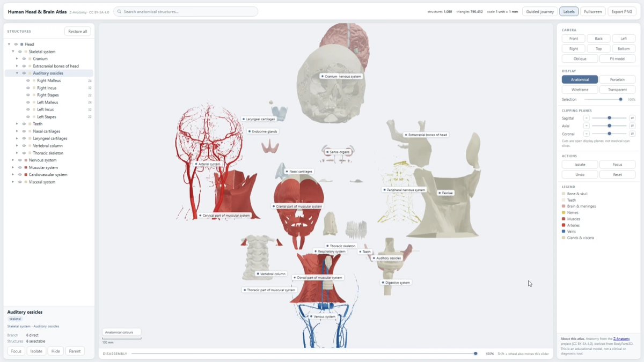Collapse the Skeletal system branch
This screenshot has height=362, width=644.
pos(13,51)
